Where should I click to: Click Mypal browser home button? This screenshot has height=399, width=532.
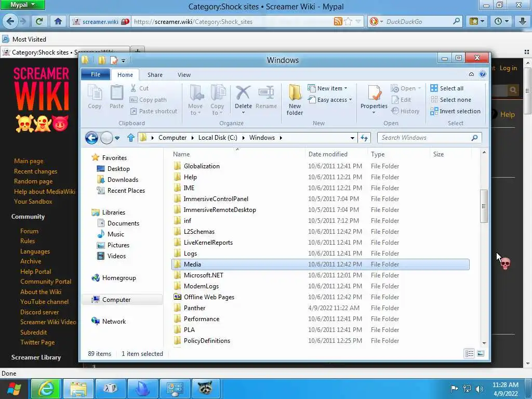(x=58, y=22)
